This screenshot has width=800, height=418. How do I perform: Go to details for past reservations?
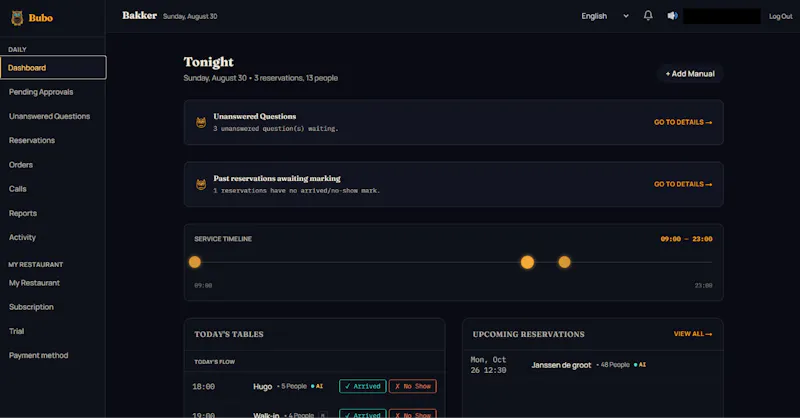[683, 184]
